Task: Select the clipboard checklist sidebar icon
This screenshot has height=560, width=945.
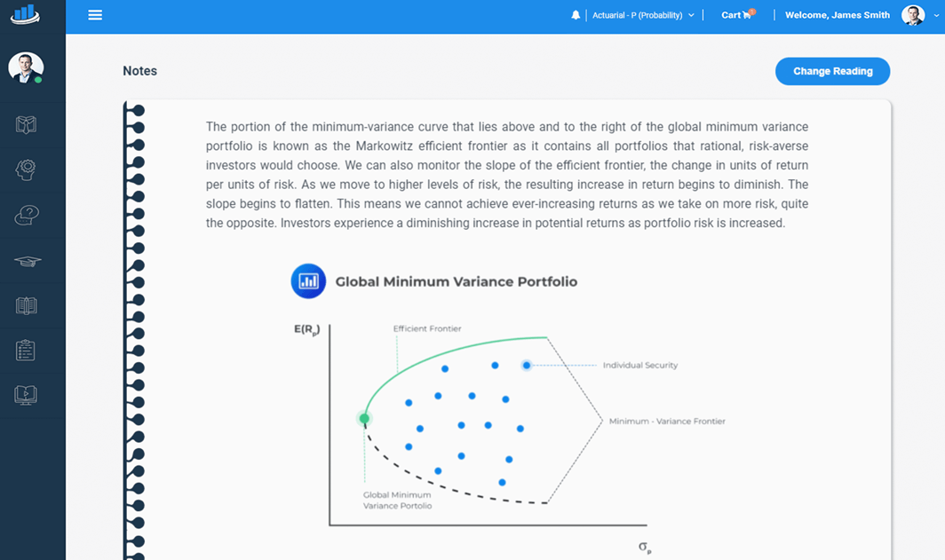Action: click(x=26, y=351)
